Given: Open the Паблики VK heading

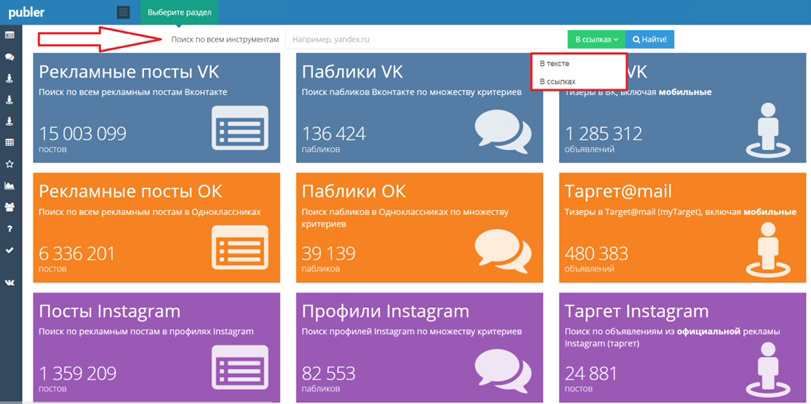Looking at the screenshot, I should click(x=352, y=72).
